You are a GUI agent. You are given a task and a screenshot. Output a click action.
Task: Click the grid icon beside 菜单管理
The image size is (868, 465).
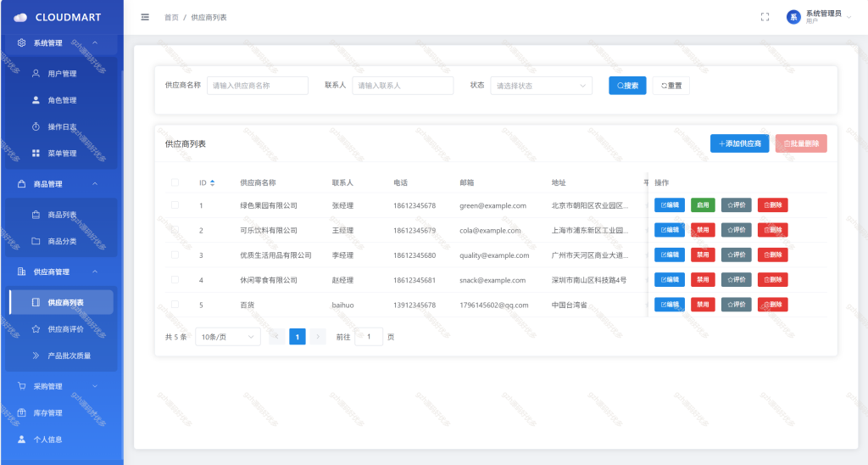[36, 153]
